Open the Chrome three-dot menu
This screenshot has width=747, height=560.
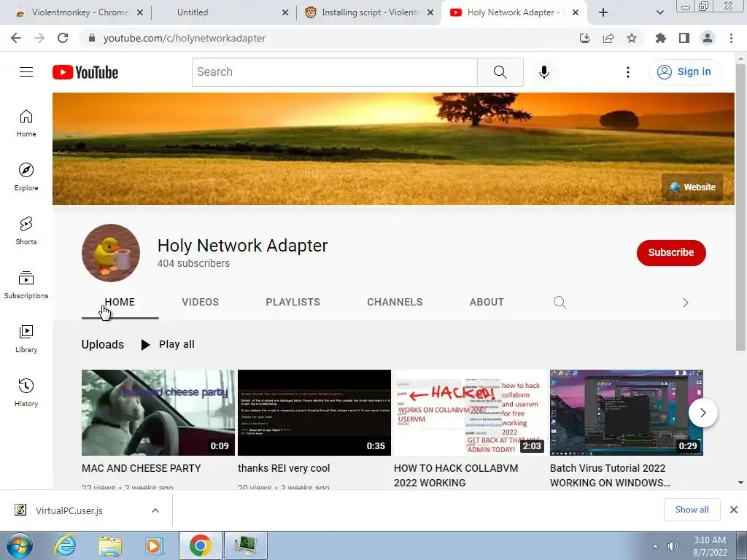[x=731, y=38]
